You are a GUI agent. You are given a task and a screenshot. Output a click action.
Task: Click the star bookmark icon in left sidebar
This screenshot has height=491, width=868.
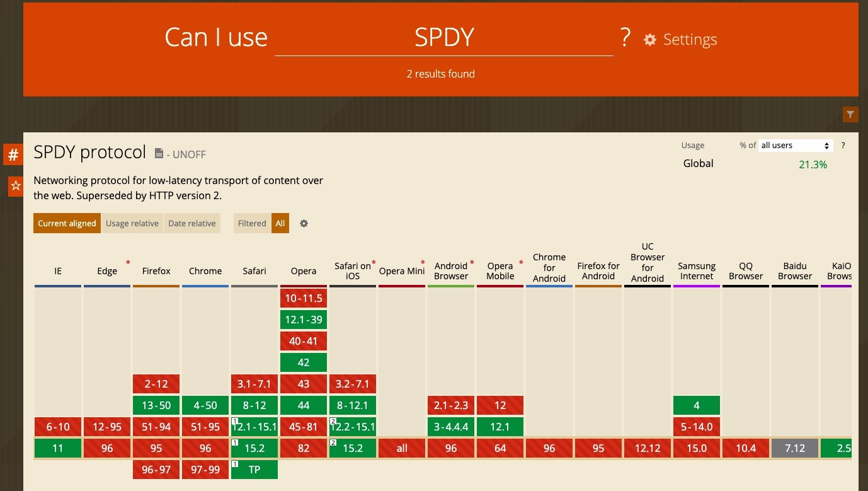(x=13, y=186)
